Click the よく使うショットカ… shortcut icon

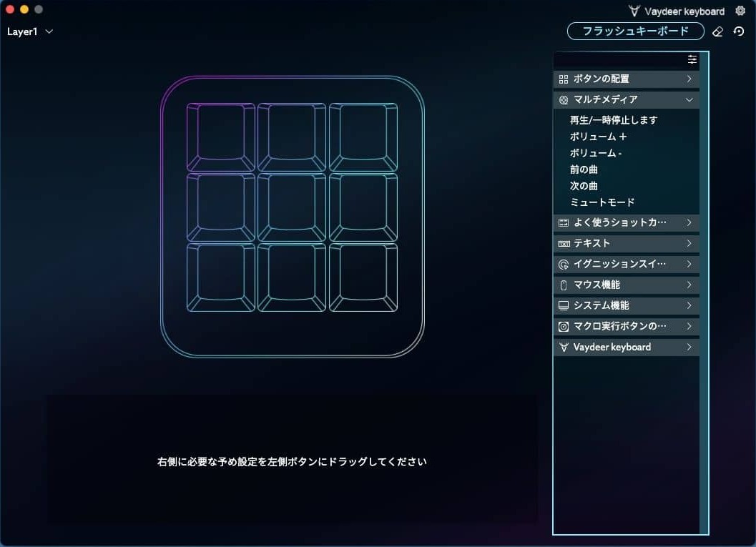(563, 222)
